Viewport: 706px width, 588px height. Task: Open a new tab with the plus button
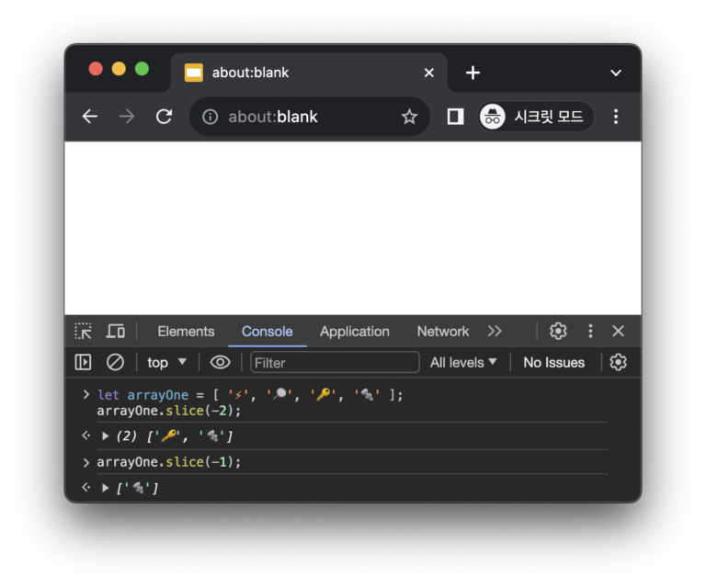click(473, 73)
